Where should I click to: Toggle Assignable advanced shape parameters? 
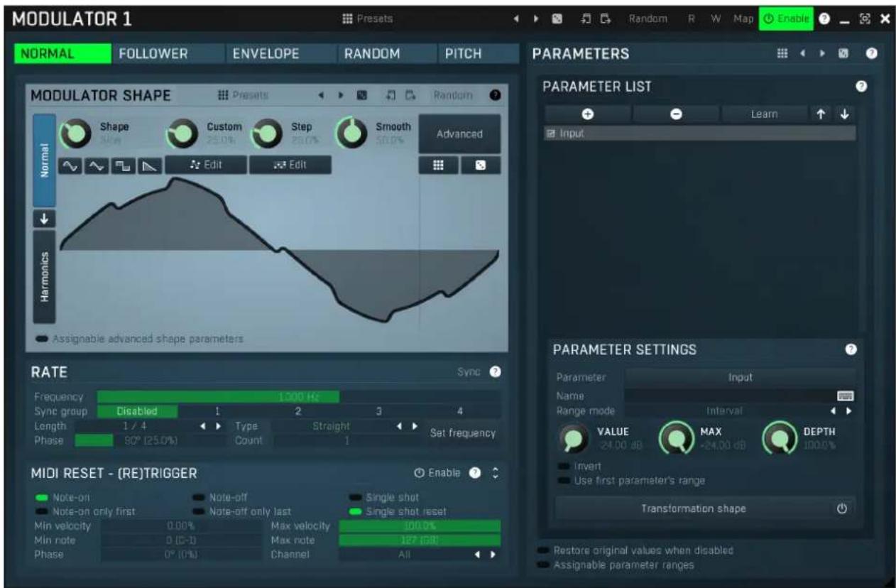[140, 339]
